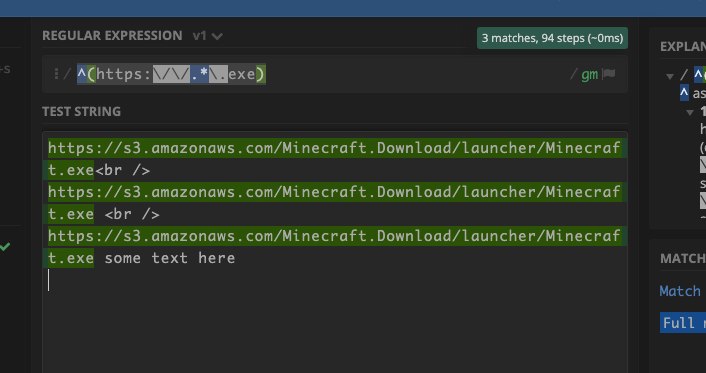Click the 3 matches, 94 steps badge

(552, 38)
